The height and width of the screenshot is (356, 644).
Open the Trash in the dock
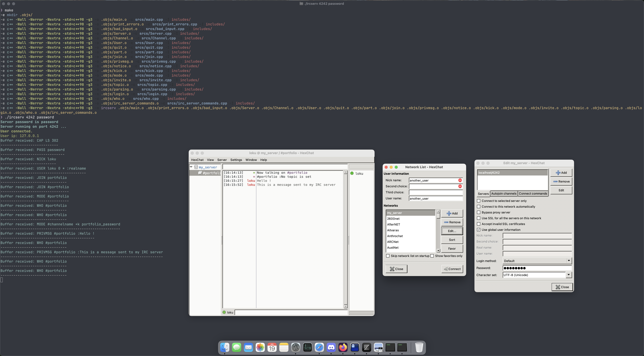tap(419, 347)
